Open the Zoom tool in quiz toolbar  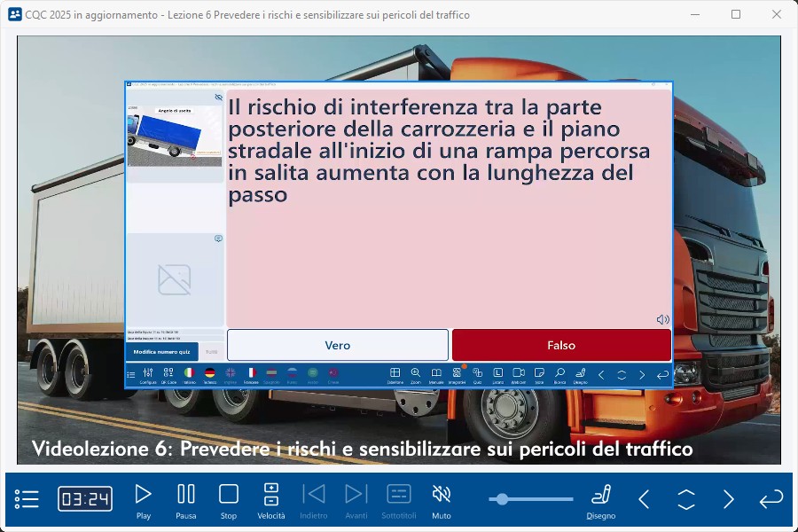tap(416, 374)
